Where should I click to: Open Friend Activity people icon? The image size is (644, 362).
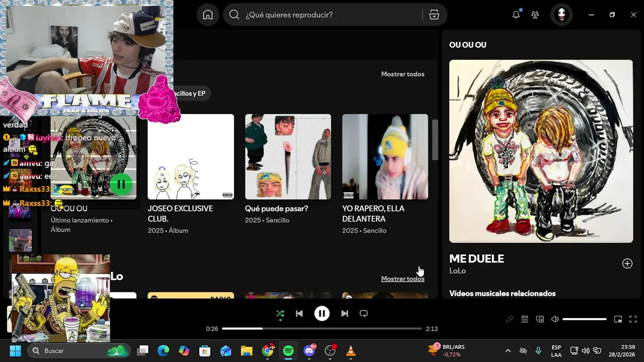(x=535, y=15)
